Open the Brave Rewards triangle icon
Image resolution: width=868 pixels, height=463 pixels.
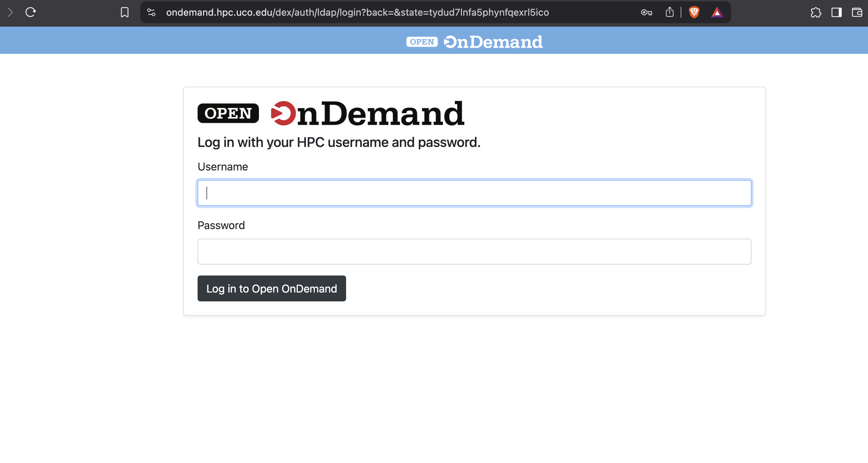click(x=717, y=13)
